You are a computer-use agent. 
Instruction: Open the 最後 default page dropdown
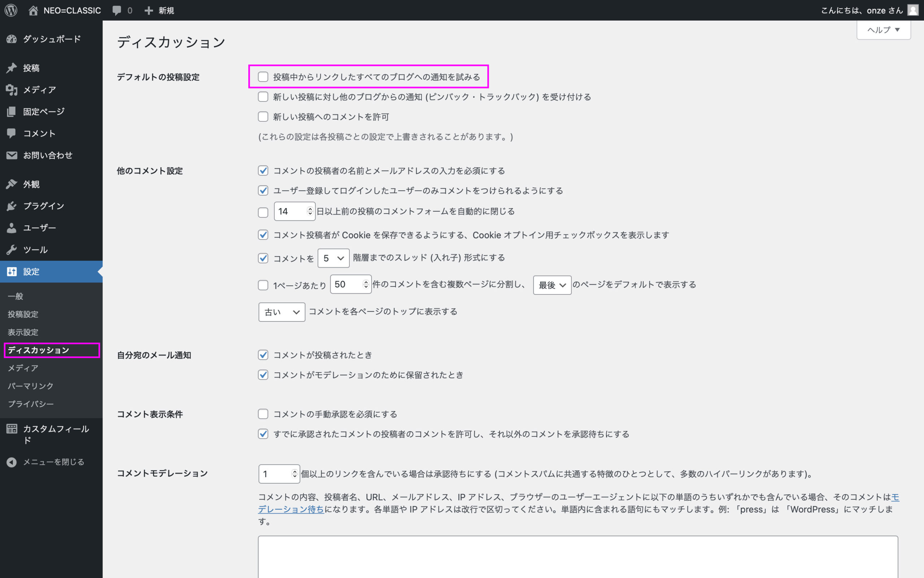click(552, 285)
